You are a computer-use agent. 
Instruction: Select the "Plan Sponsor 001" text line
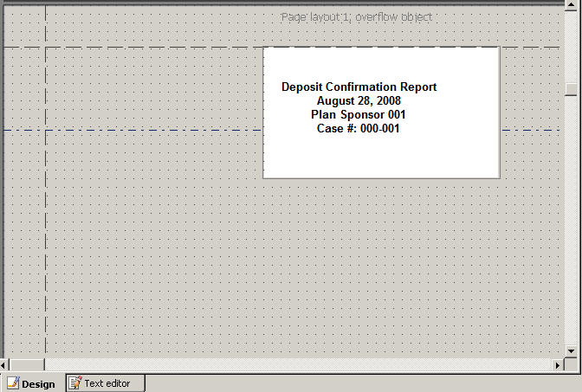tap(359, 114)
